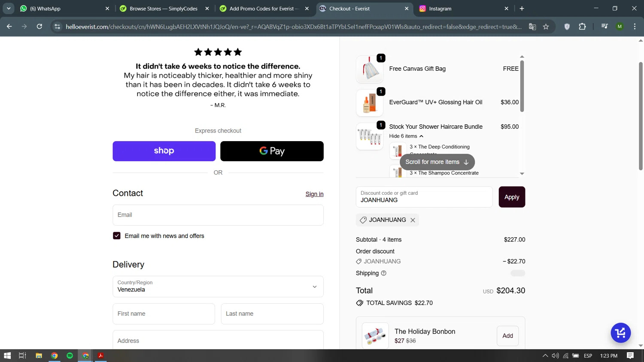The height and width of the screenshot is (362, 644).
Task: Click the Sign in link
Action: point(314,194)
